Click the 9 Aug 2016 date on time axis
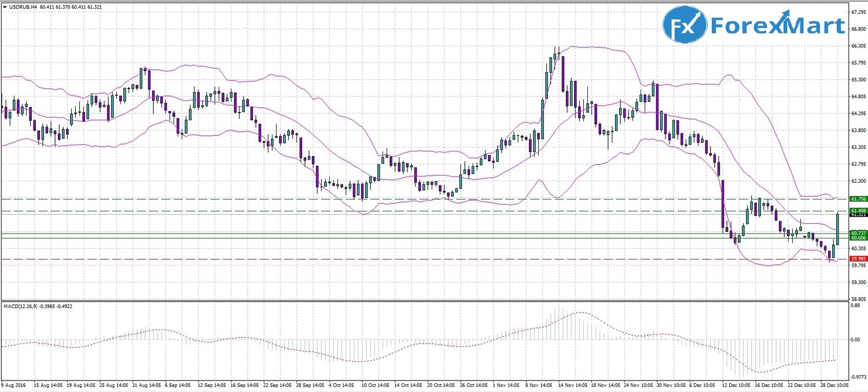868x392 pixels. point(14,384)
